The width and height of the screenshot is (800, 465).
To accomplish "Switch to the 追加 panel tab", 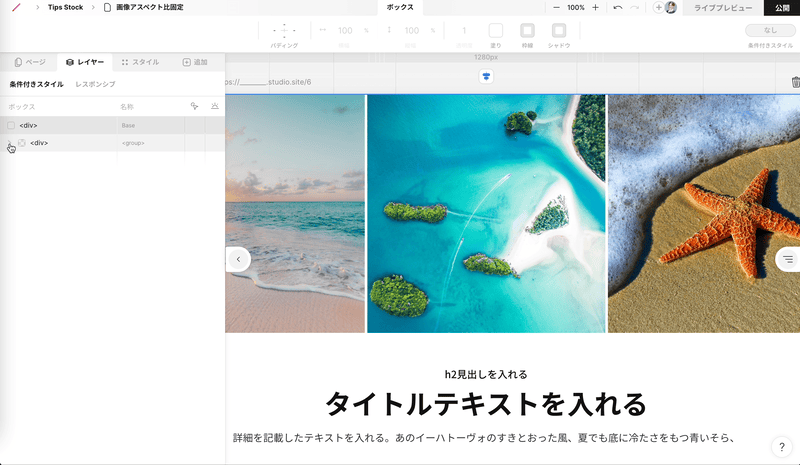I will (195, 62).
